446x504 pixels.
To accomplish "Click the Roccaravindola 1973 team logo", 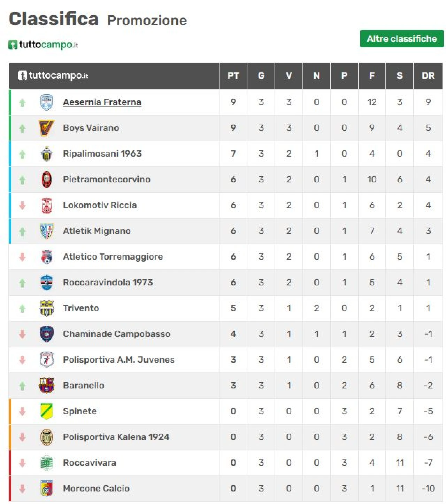I will pos(46,283).
